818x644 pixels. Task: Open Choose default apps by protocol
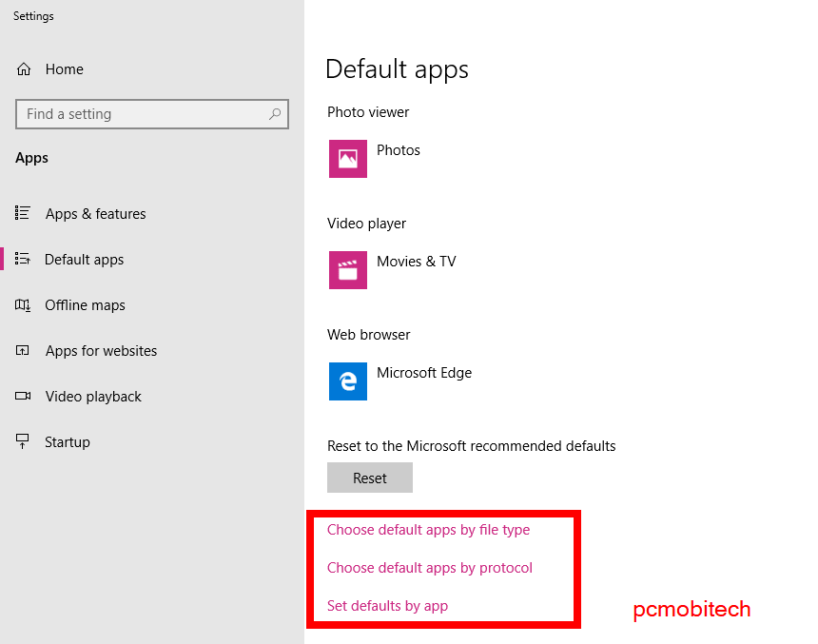[430, 568]
